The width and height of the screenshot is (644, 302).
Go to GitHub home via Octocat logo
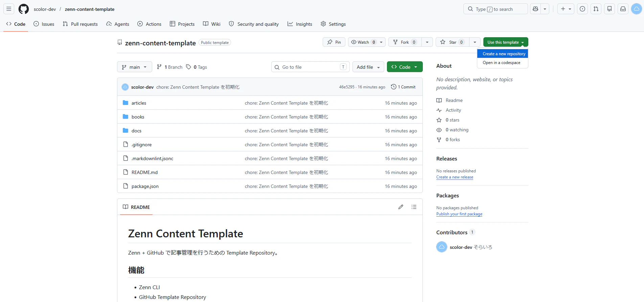[24, 9]
